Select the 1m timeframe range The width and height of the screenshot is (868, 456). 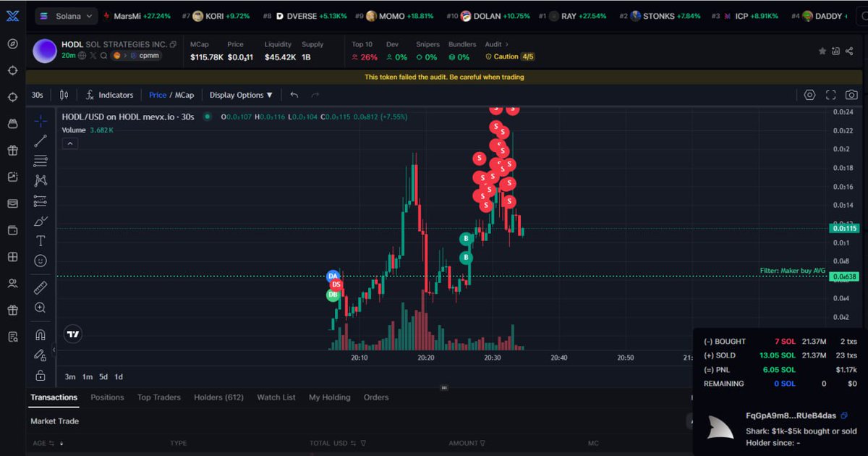click(x=87, y=377)
